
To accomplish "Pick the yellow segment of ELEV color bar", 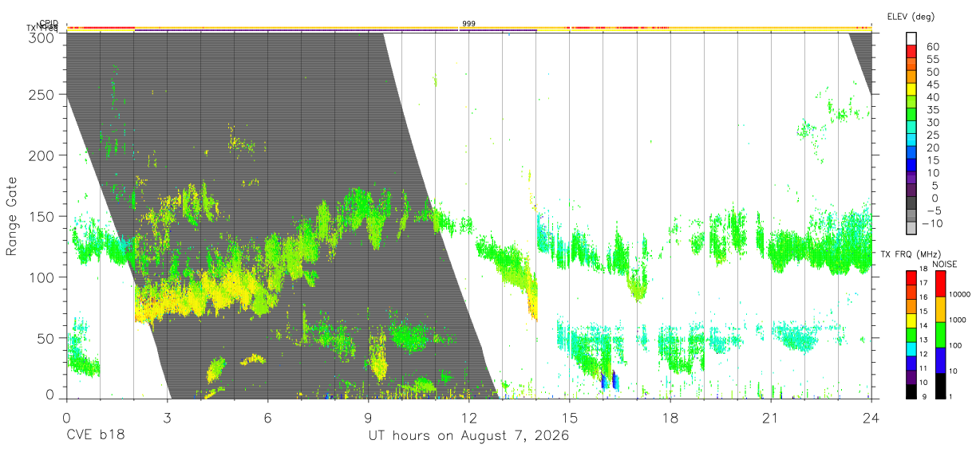I will [911, 88].
